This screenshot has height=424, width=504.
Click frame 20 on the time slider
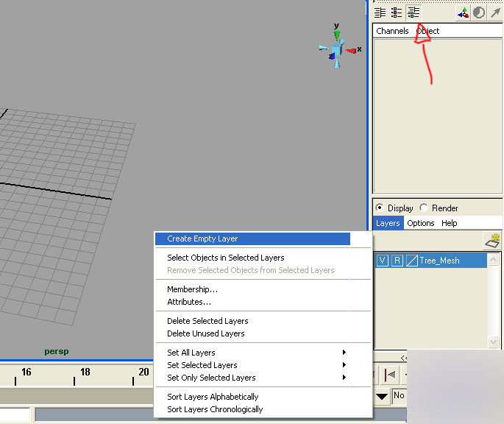pyautogui.click(x=143, y=372)
